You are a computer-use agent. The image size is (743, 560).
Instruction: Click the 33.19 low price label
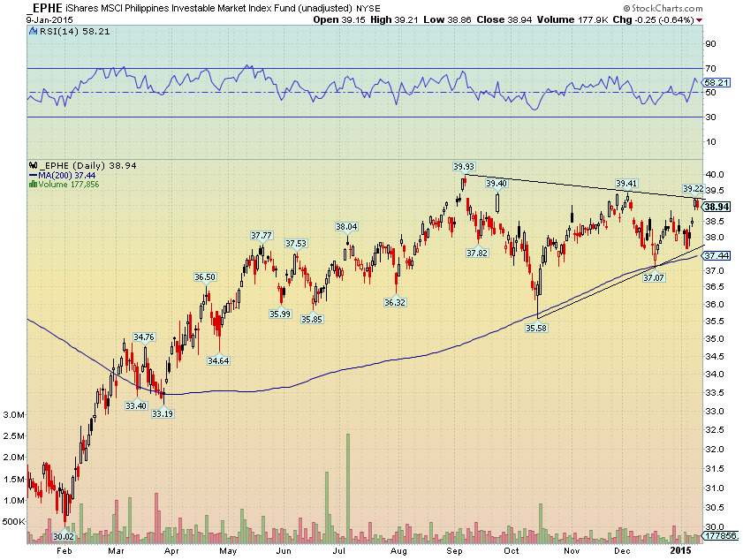point(163,413)
